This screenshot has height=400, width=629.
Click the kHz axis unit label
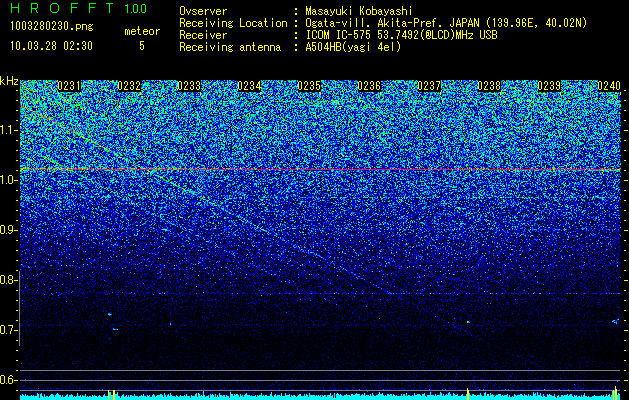[x=9, y=81]
